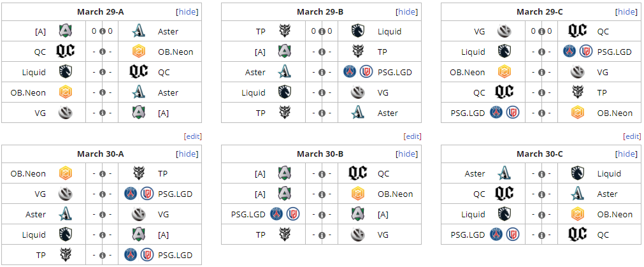The height and width of the screenshot is (267, 644).
Task: Click OB.Neon logo in March 30-A first row
Action: click(x=66, y=174)
